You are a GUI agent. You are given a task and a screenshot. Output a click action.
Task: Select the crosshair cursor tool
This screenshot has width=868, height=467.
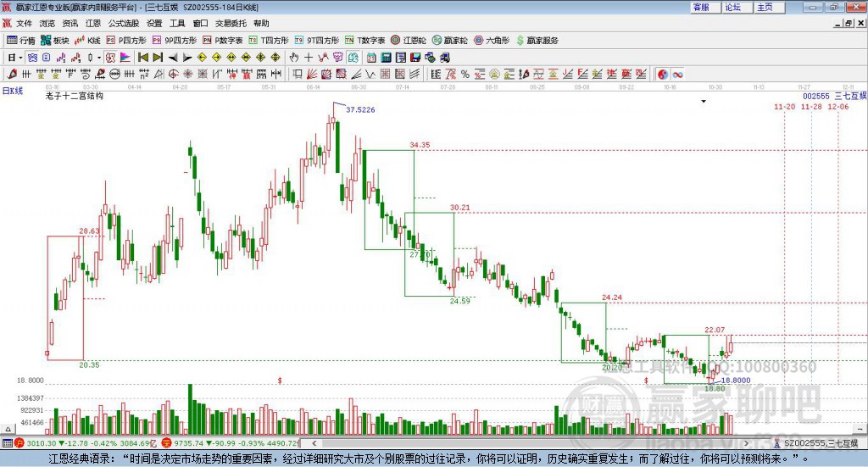click(x=309, y=58)
